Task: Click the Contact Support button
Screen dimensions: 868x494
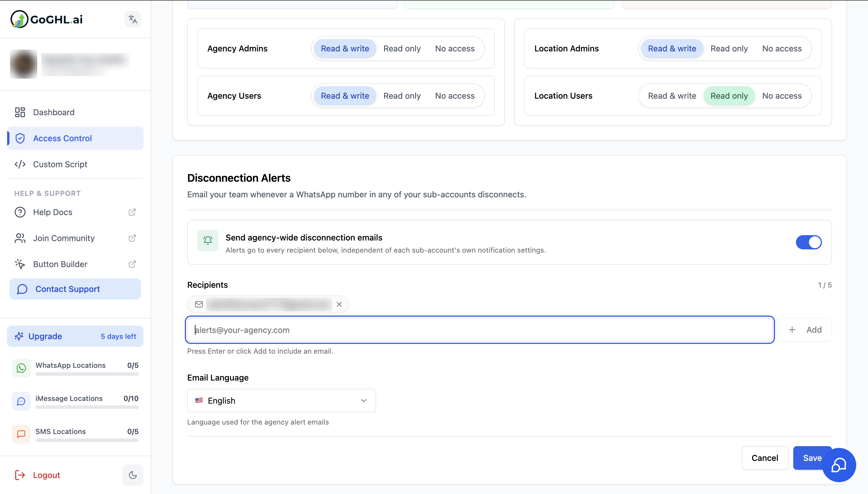Action: pos(75,289)
